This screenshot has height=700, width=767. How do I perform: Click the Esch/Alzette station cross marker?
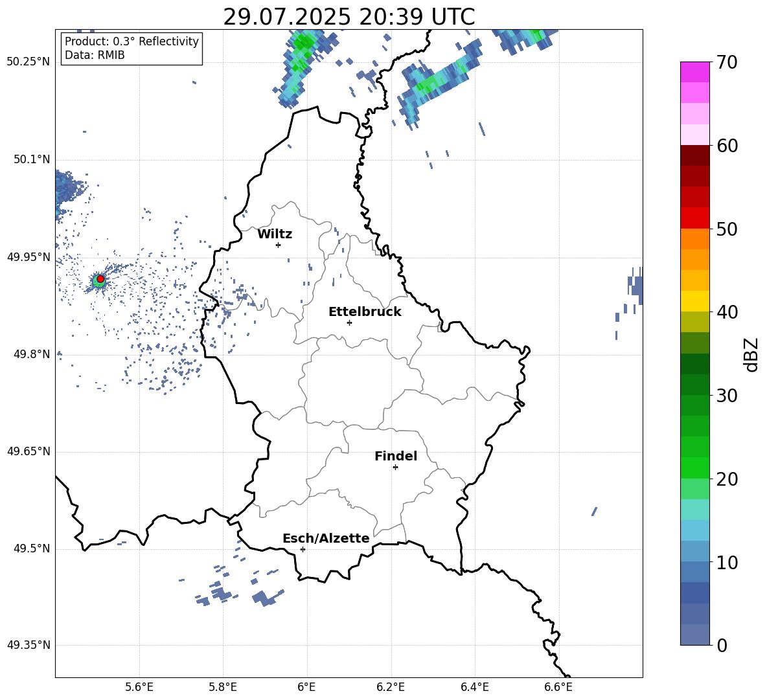303,549
